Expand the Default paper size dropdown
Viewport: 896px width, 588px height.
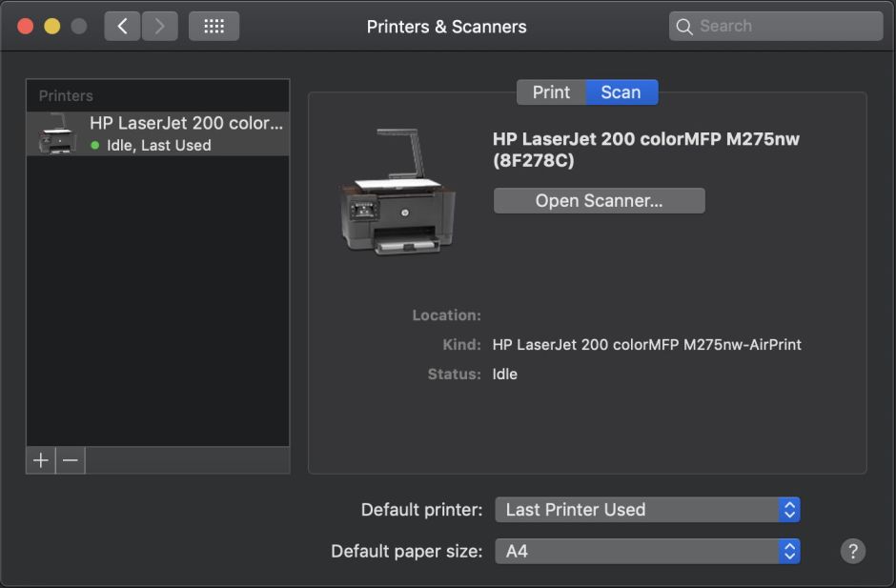(647, 551)
